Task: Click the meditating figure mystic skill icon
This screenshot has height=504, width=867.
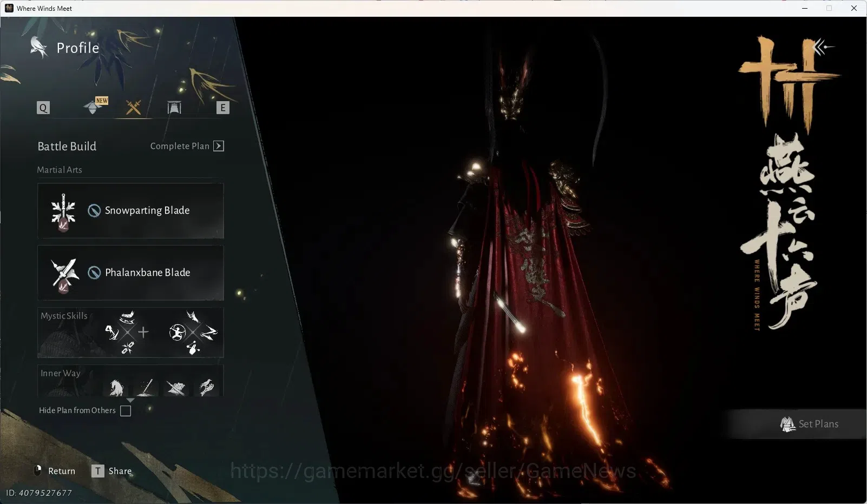Action: point(178,332)
